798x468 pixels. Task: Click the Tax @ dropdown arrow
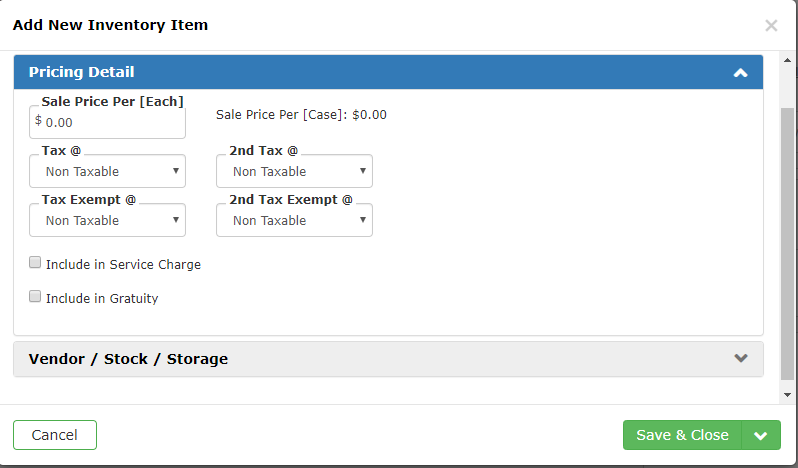coord(176,171)
